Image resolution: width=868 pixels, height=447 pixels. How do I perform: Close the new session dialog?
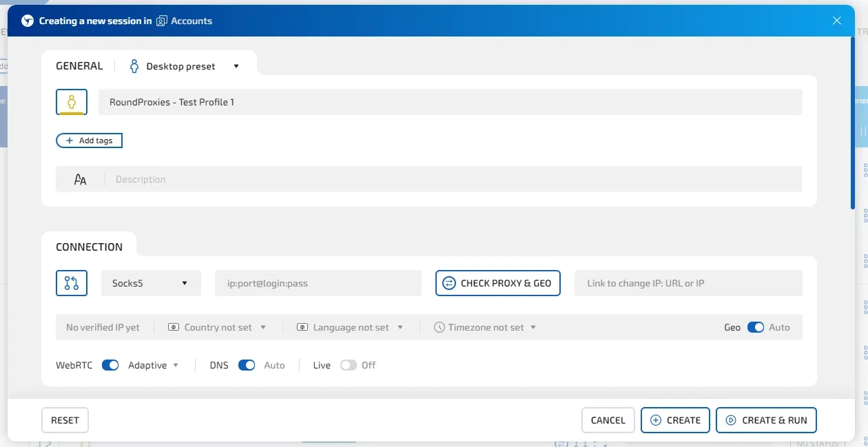tap(837, 21)
